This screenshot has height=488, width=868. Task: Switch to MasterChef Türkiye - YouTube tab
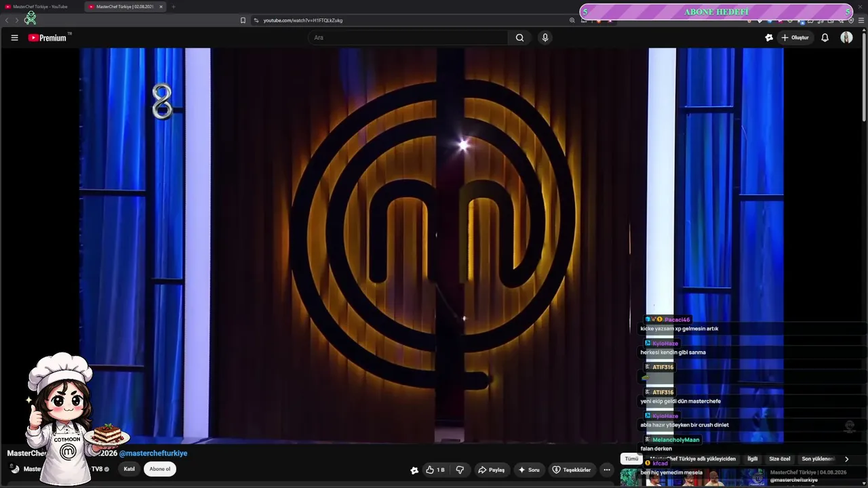coord(41,7)
